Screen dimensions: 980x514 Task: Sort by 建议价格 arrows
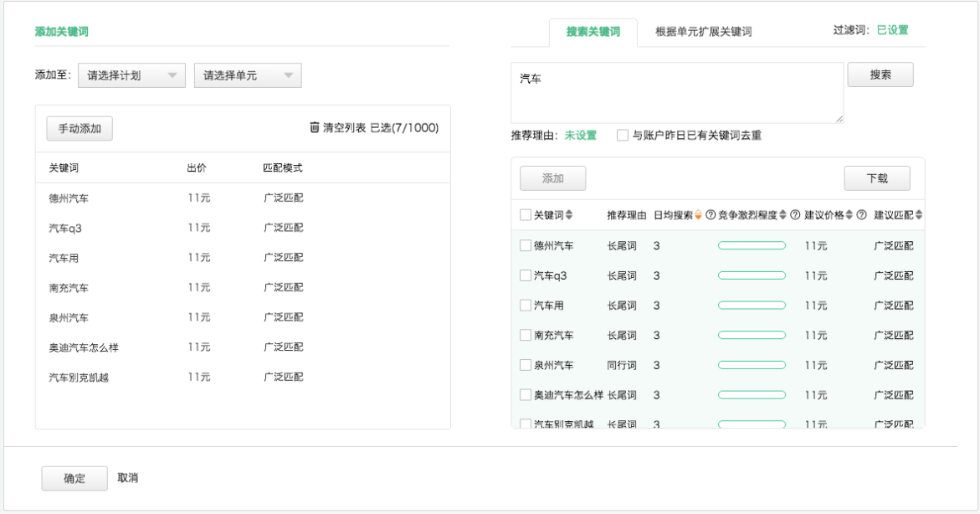coord(849,215)
